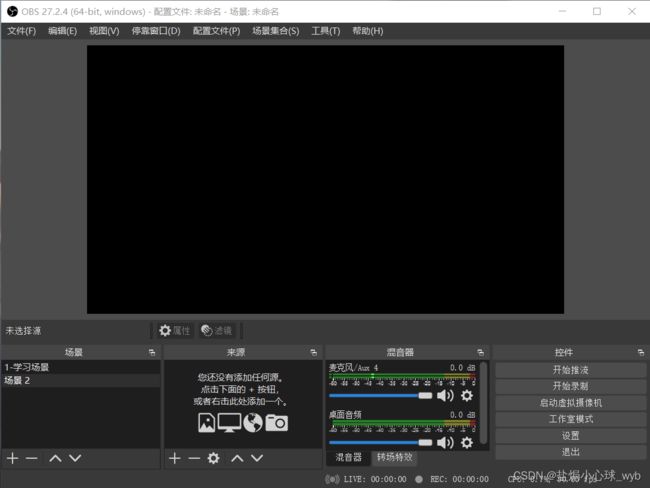
Task: Undock the 场景 panel float icon
Action: (x=152, y=352)
